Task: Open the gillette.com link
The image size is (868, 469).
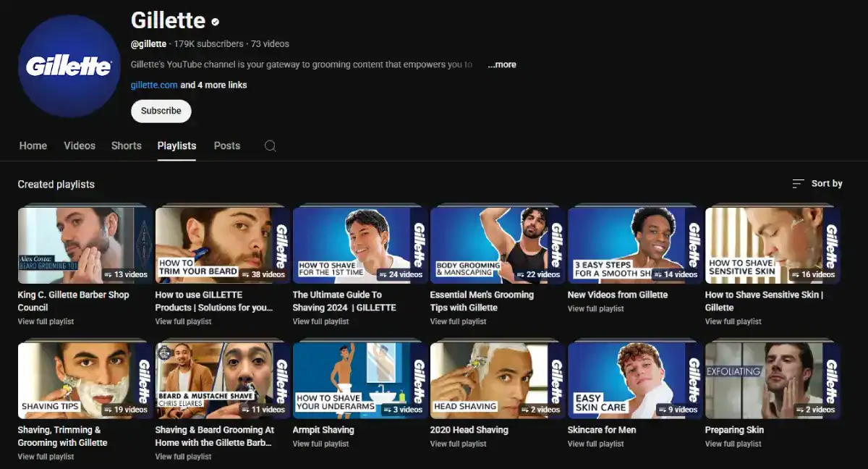Action: coord(154,85)
